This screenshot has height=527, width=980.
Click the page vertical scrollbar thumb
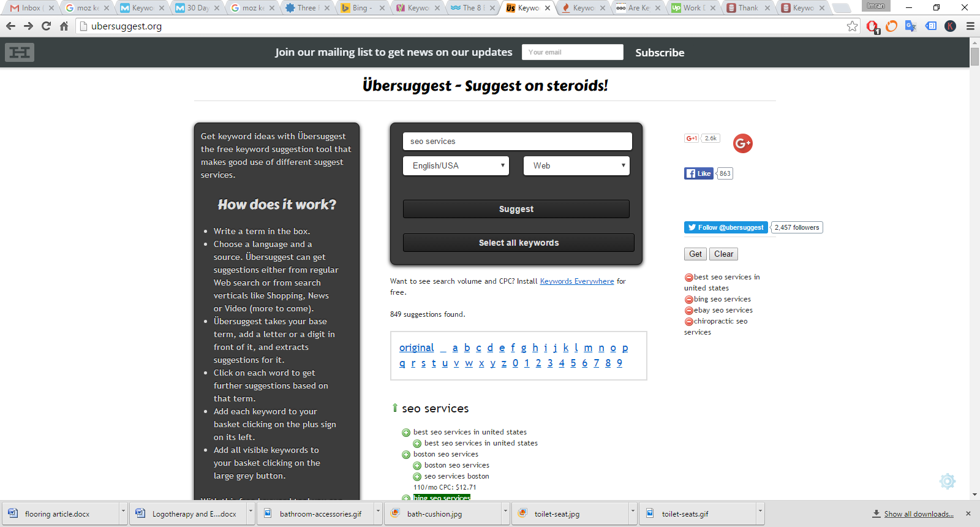(974, 56)
